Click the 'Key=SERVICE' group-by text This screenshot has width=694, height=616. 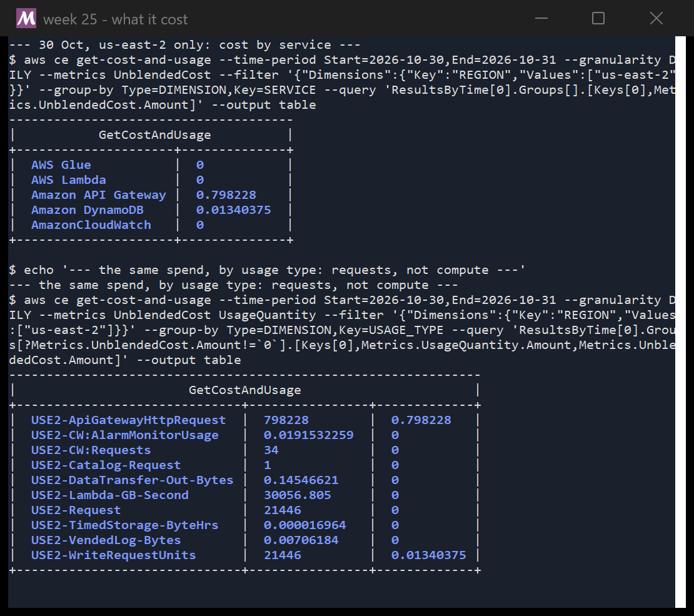[x=274, y=90]
